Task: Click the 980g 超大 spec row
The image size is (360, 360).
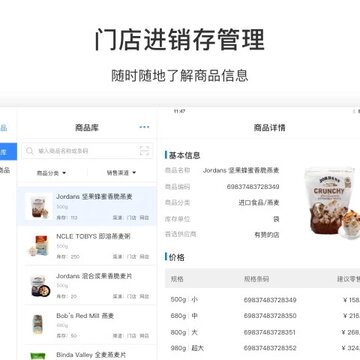Action: coord(262,348)
